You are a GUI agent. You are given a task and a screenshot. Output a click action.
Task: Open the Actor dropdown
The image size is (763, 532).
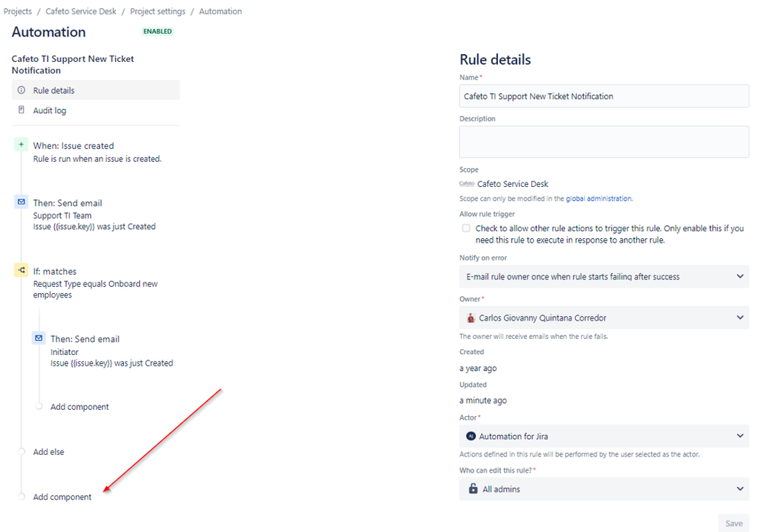(x=739, y=436)
